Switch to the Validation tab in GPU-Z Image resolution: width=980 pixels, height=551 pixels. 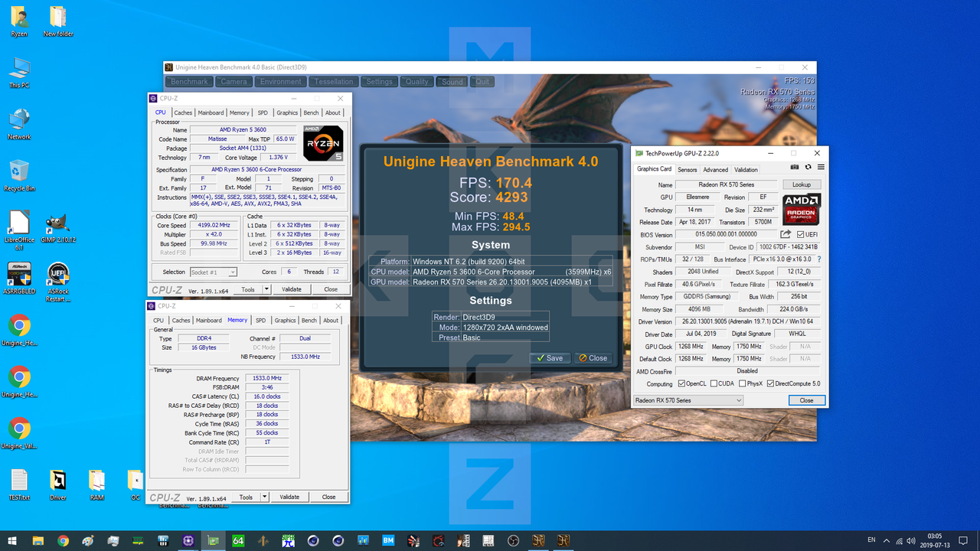746,170
